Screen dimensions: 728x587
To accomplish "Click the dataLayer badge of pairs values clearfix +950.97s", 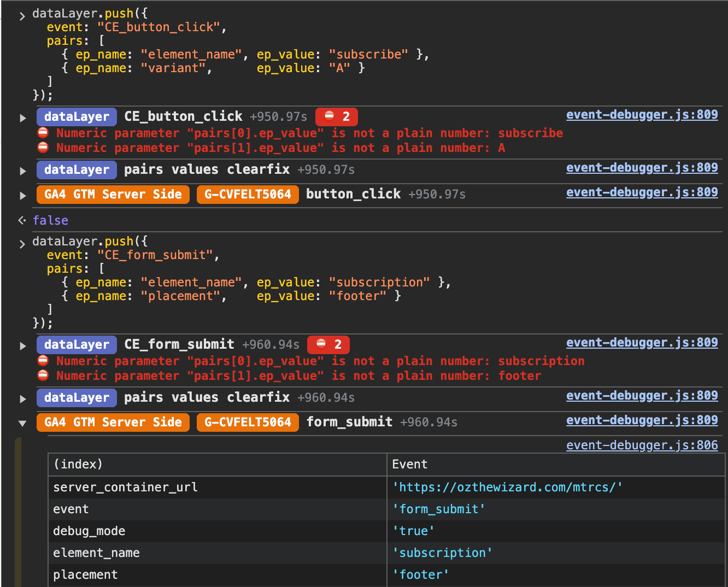I will point(77,170).
